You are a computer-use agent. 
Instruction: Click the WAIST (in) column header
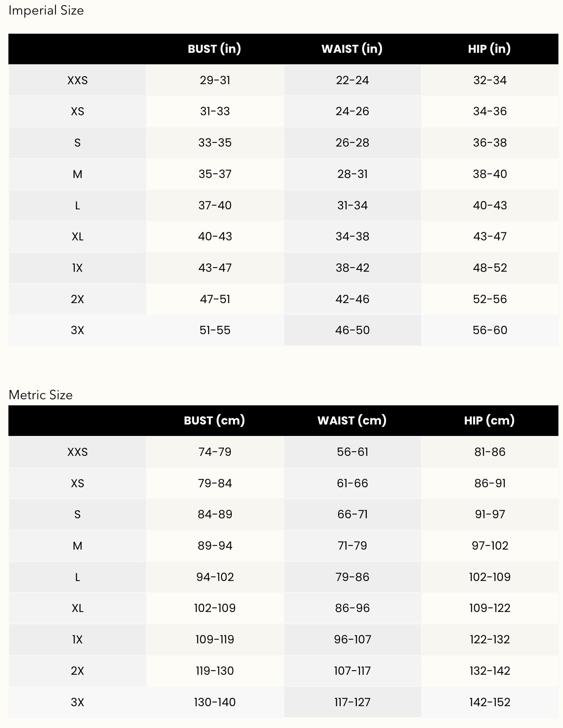coord(352,49)
